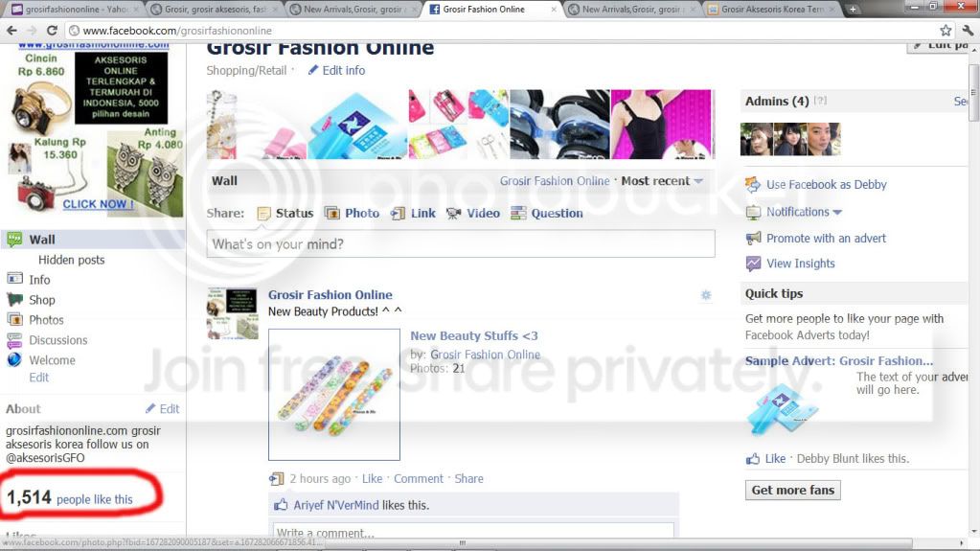Click Edit info link

tap(337, 71)
